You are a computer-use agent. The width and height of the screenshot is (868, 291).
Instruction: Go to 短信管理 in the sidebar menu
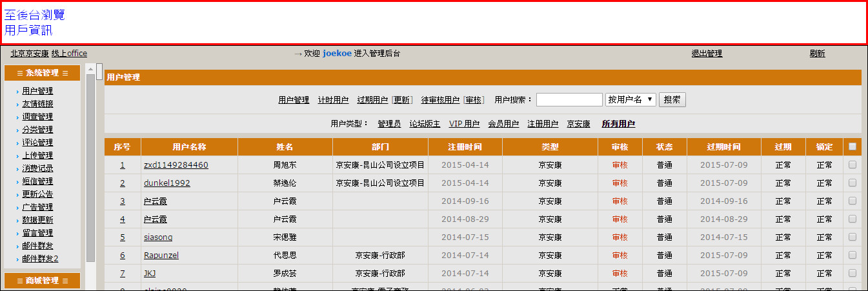37,181
